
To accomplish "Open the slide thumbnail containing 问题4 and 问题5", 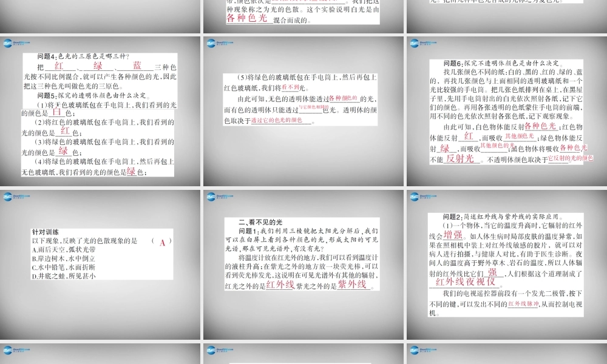I will (x=100, y=112).
